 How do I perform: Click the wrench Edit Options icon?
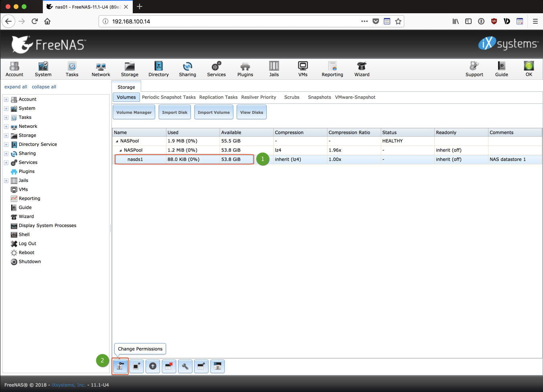pos(185,366)
